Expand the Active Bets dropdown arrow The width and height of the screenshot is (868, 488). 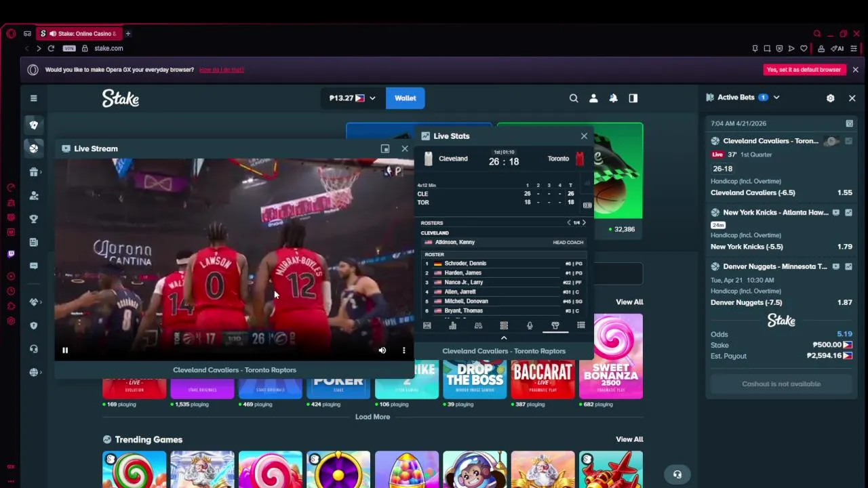[x=776, y=98]
